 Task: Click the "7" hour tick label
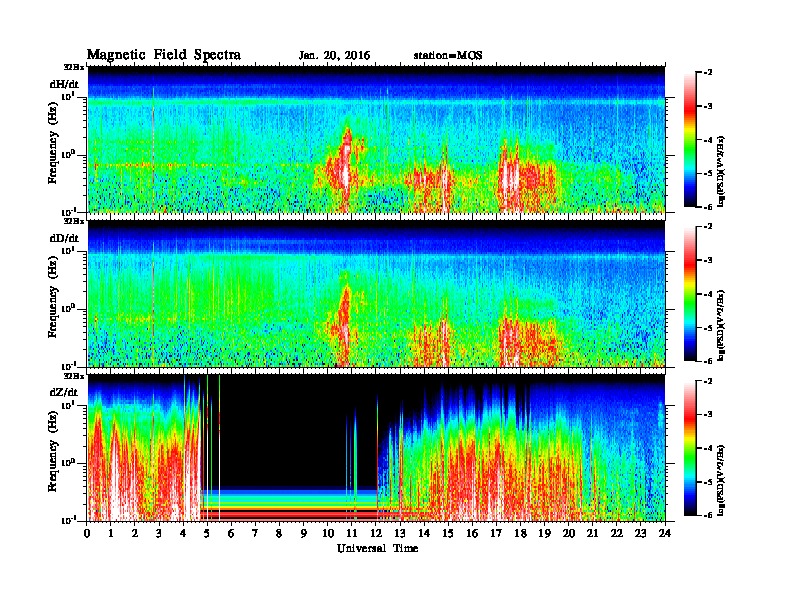pyautogui.click(x=255, y=534)
